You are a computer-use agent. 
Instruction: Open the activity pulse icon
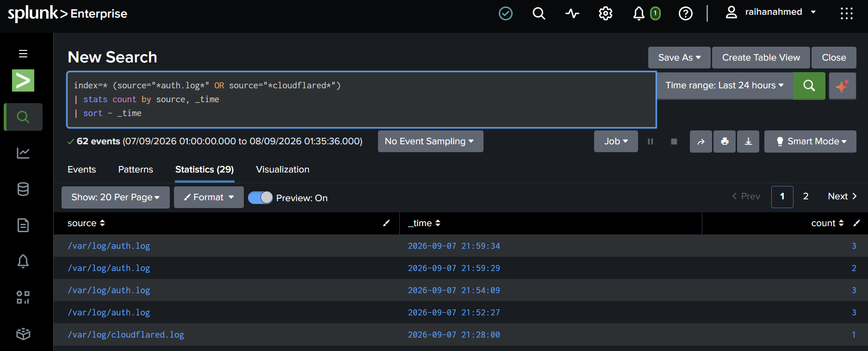572,13
